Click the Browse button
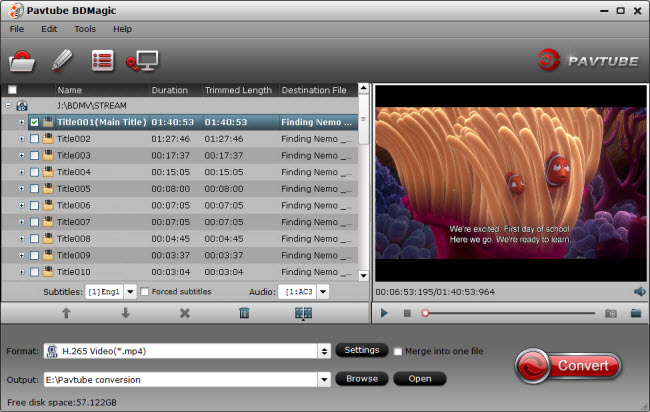Screen dimensions: 650x412 pyautogui.click(x=361, y=379)
